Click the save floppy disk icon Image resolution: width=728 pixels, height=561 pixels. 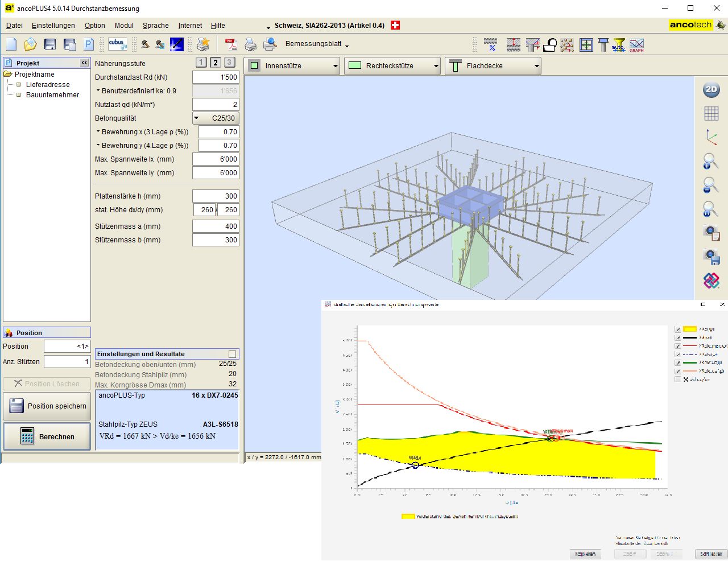pos(50,44)
